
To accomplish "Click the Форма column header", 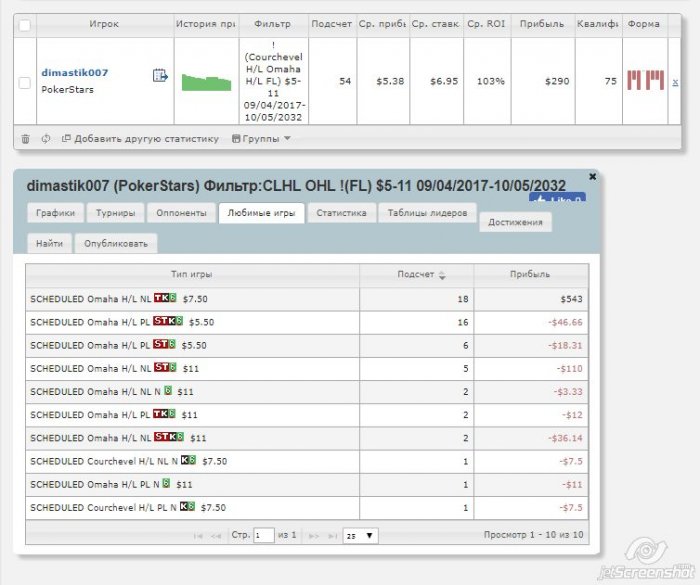I will click(x=644, y=25).
